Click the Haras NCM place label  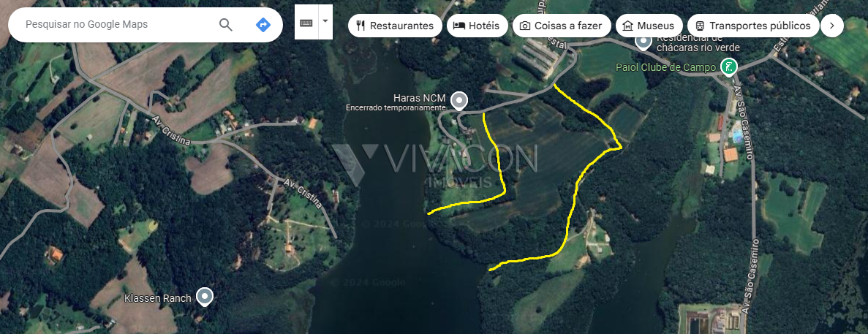click(x=420, y=98)
